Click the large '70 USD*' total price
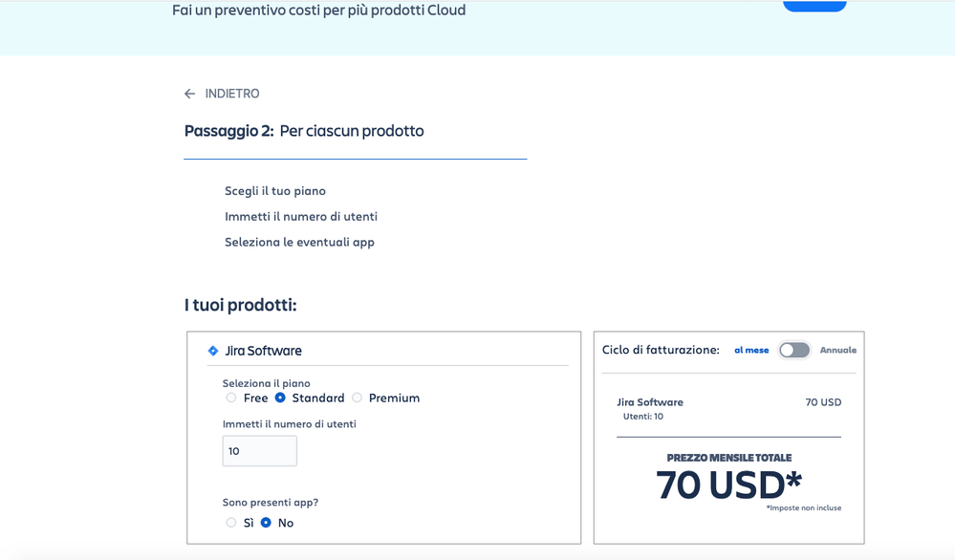This screenshot has width=955, height=560. tap(729, 485)
